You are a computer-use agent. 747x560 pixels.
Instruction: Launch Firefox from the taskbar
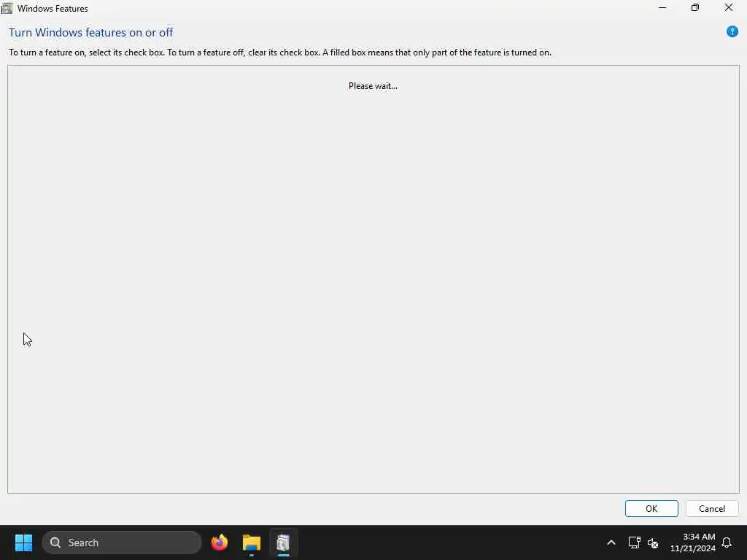pyautogui.click(x=219, y=542)
